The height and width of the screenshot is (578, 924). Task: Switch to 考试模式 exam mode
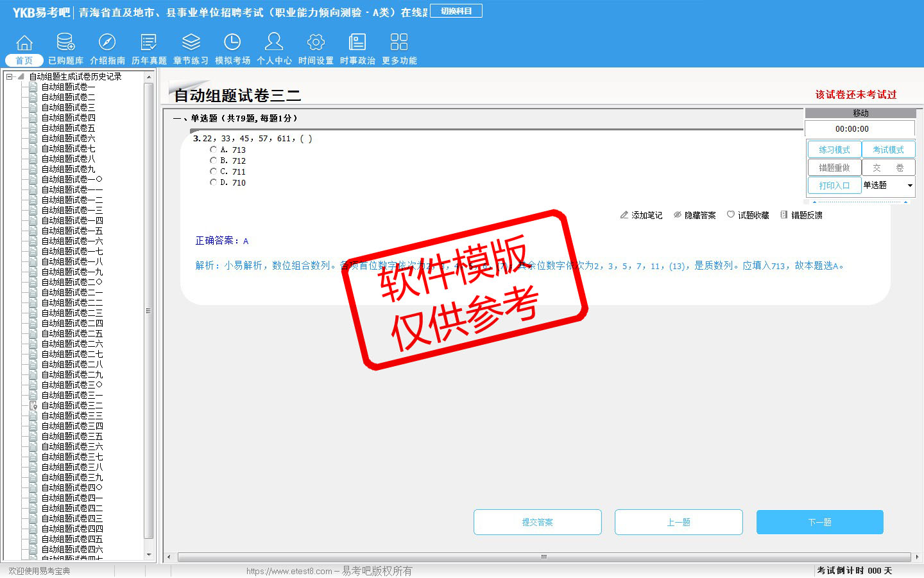(888, 150)
